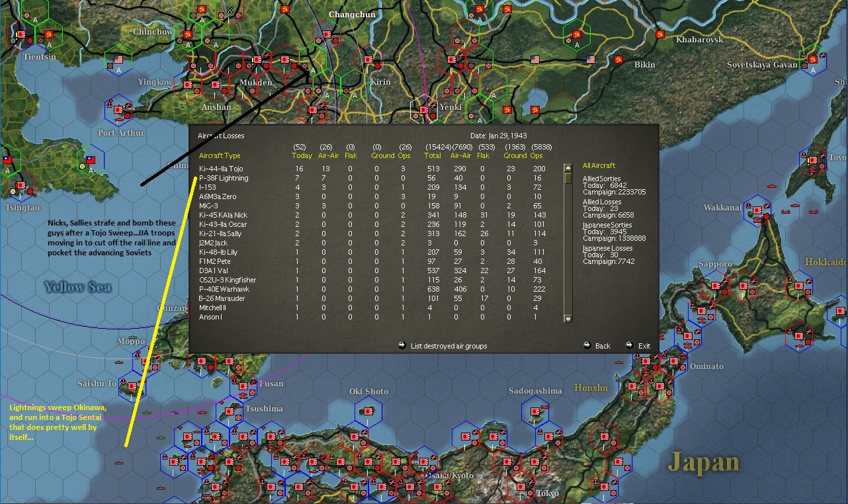This screenshot has height=504, width=848.
Task: Click the aircraft list scrollbar thumb
Action: point(568,178)
